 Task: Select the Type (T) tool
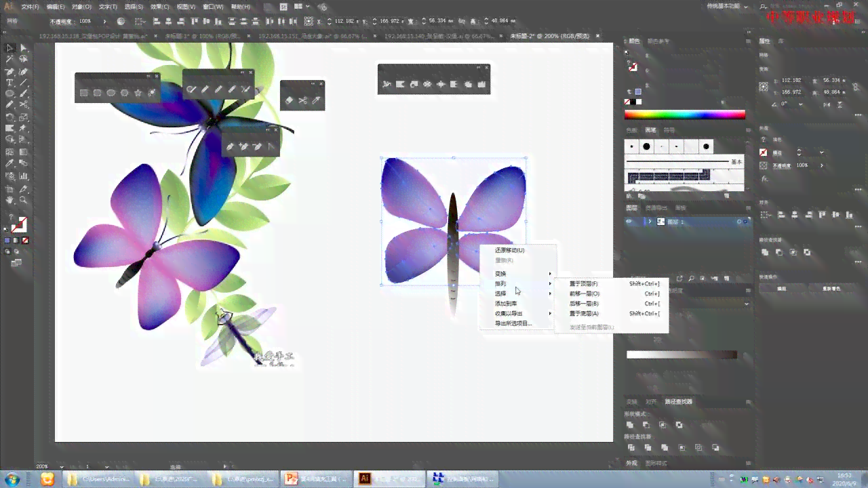[x=10, y=83]
